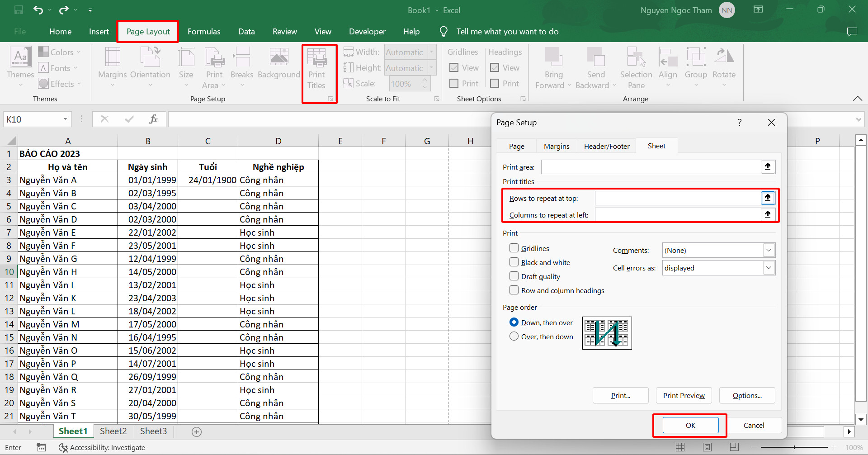
Task: Click the Undo arrow in title bar
Action: (x=38, y=10)
